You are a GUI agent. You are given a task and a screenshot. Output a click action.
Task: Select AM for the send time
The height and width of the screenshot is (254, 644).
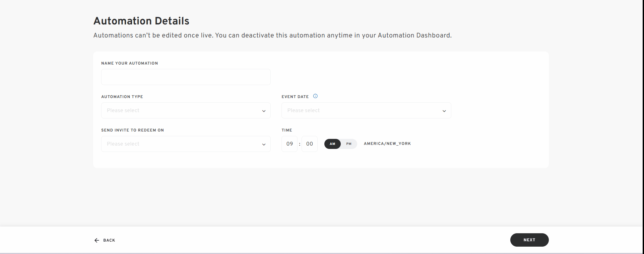[x=332, y=144]
